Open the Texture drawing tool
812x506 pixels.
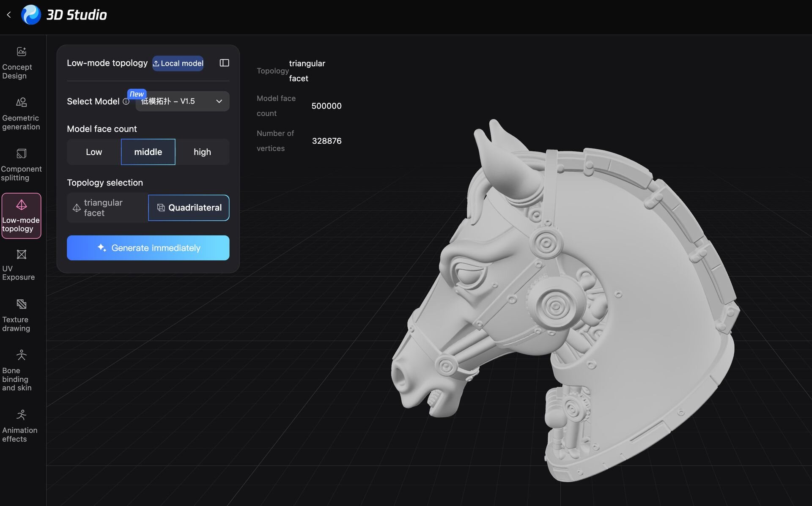21,305
